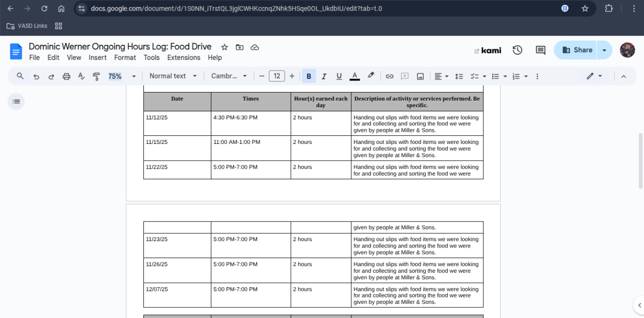Toggle Bold formatting button

point(309,76)
